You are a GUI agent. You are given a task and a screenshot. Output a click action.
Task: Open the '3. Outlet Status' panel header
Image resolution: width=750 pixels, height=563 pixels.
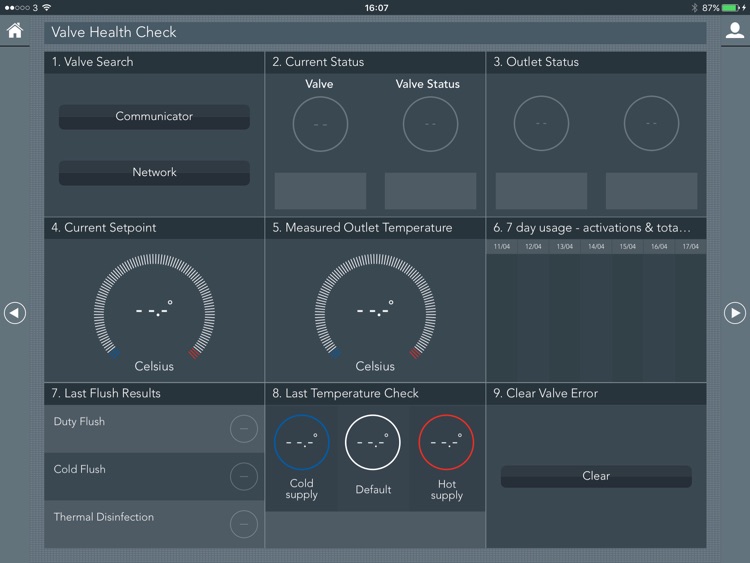click(596, 62)
